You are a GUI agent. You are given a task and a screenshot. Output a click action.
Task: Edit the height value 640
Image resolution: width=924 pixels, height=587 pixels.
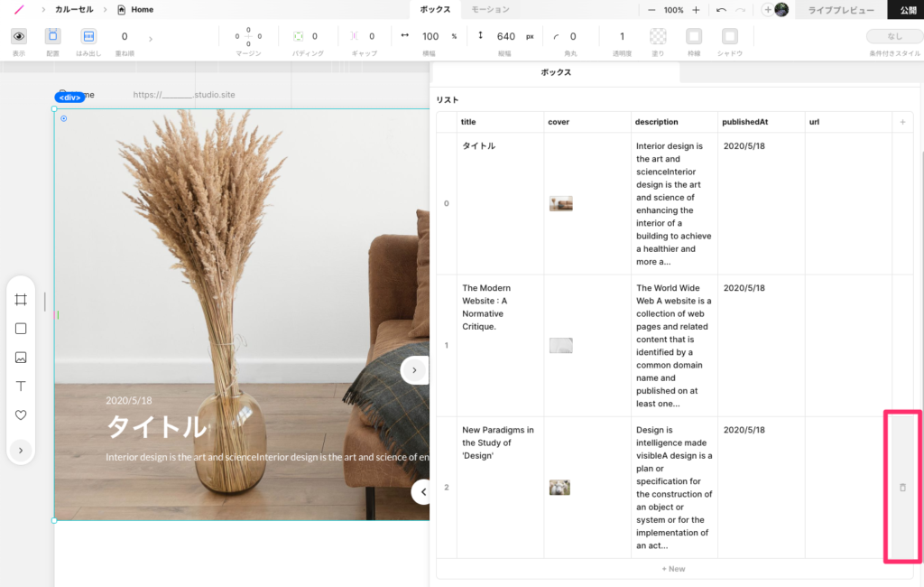coord(505,37)
